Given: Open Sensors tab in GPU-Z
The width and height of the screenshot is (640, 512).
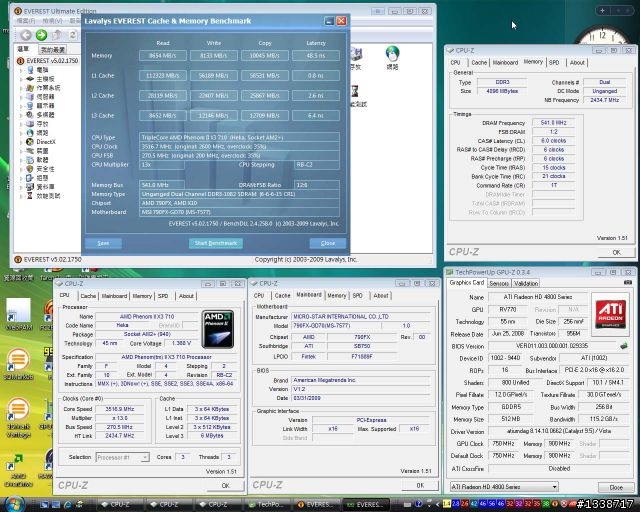Looking at the screenshot, I should coord(499,283).
